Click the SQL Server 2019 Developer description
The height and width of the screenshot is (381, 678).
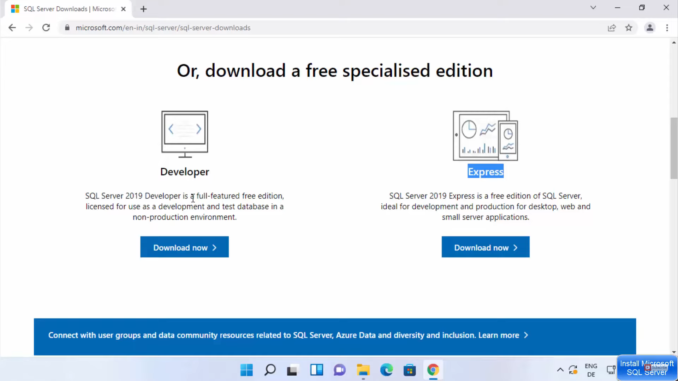(185, 207)
